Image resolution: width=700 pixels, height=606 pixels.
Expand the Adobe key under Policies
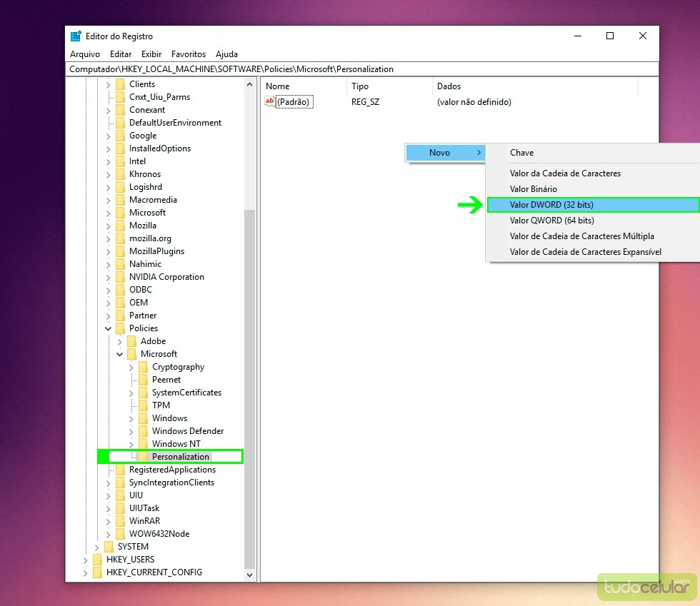click(x=120, y=341)
